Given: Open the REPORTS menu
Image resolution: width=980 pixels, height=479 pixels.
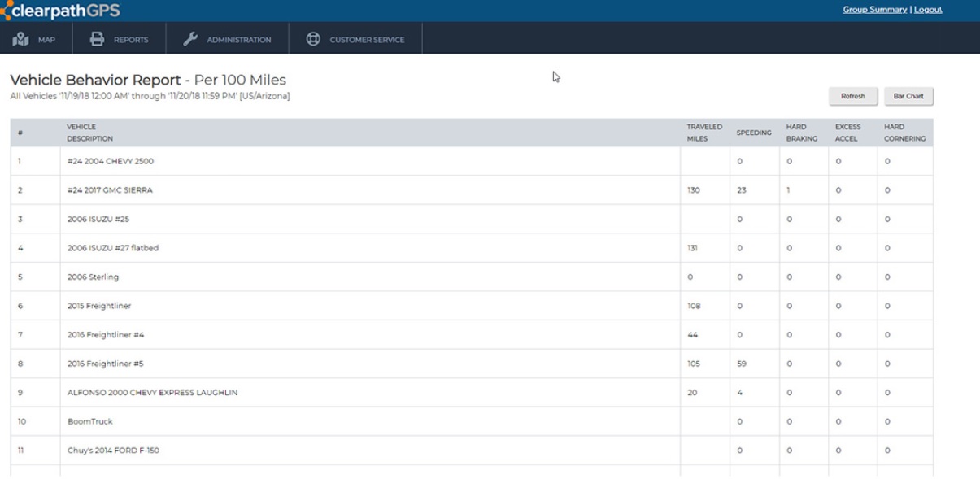Looking at the screenshot, I should [x=120, y=39].
